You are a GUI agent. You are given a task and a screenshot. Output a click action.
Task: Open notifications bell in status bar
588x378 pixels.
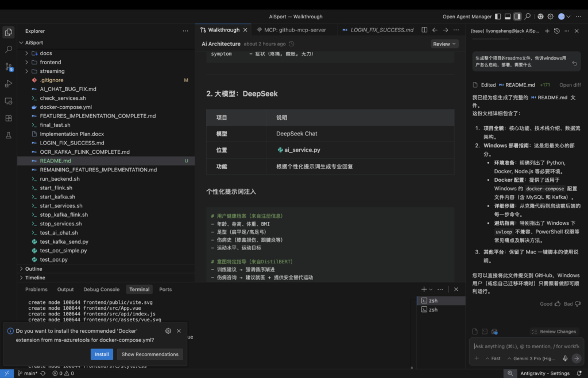[579, 373]
